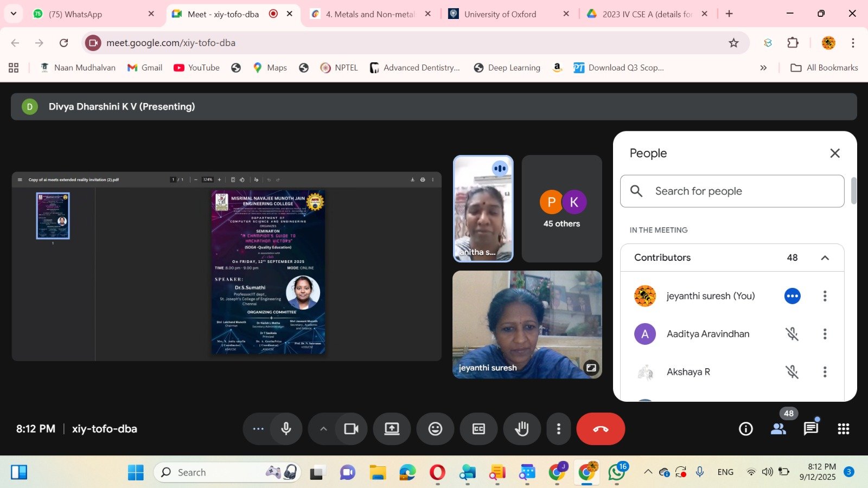The height and width of the screenshot is (488, 868).
Task: Switch to the University of Oxford tab
Action: (x=500, y=14)
